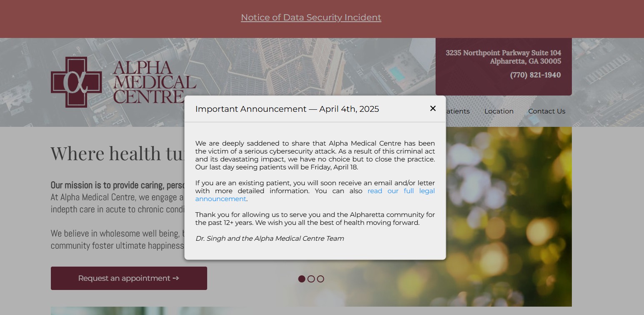Click arrow icon on Request an appointment
644x315 pixels.
pos(175,278)
